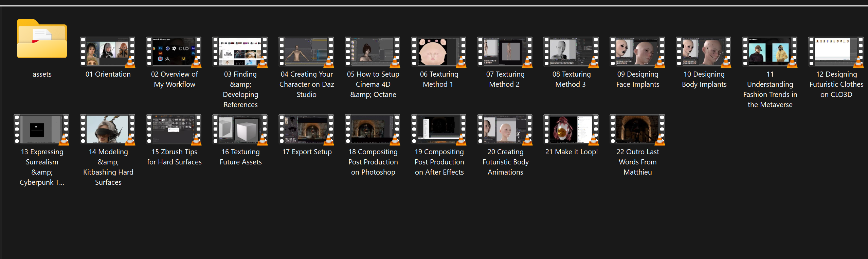
Task: Select the 01 Orientation video file
Action: point(108,52)
